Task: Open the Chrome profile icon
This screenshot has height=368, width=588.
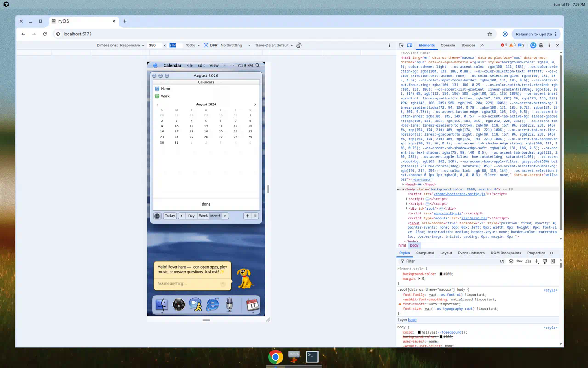Action: pos(504,34)
